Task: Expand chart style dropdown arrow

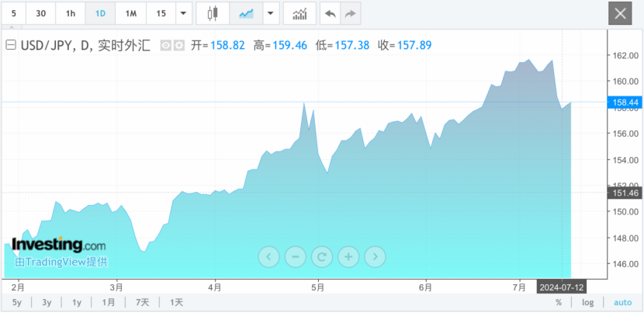Action: pyautogui.click(x=270, y=14)
